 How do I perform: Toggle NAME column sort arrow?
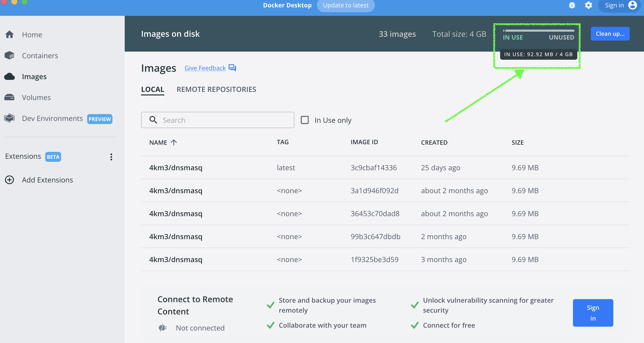174,142
